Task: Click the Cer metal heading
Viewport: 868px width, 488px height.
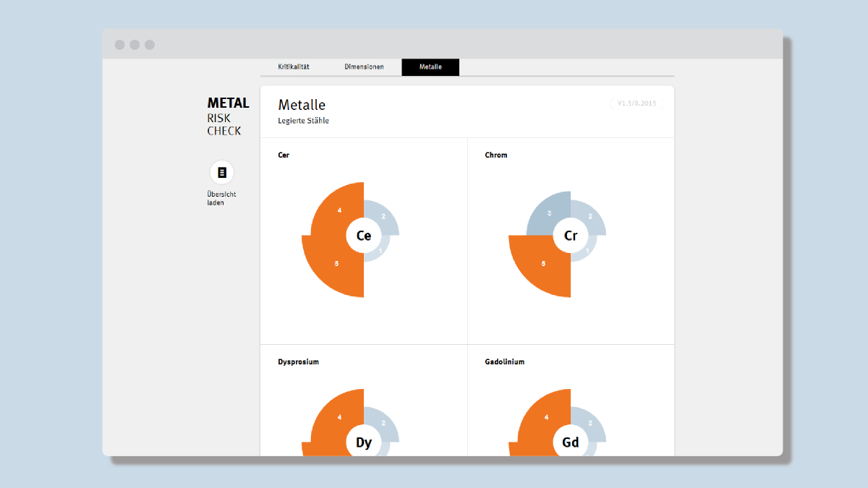Action: [x=284, y=155]
